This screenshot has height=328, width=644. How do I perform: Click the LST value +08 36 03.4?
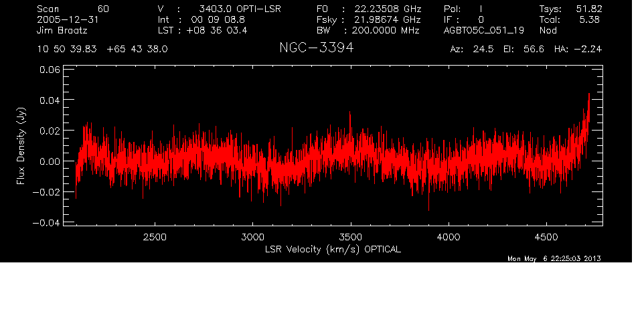coord(217,30)
